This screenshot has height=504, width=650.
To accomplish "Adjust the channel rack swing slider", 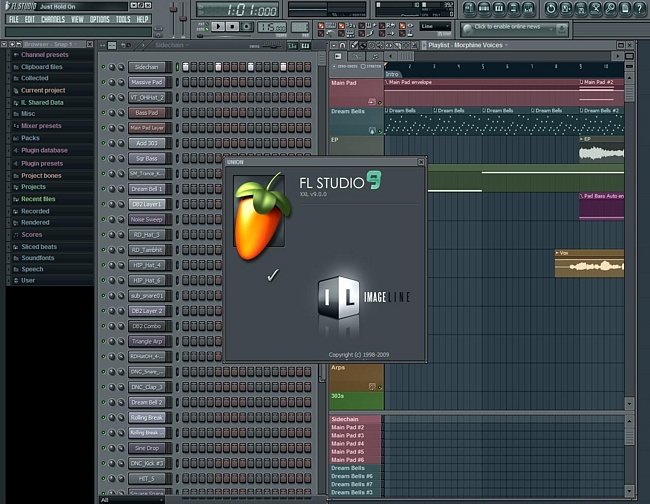I will (272, 46).
